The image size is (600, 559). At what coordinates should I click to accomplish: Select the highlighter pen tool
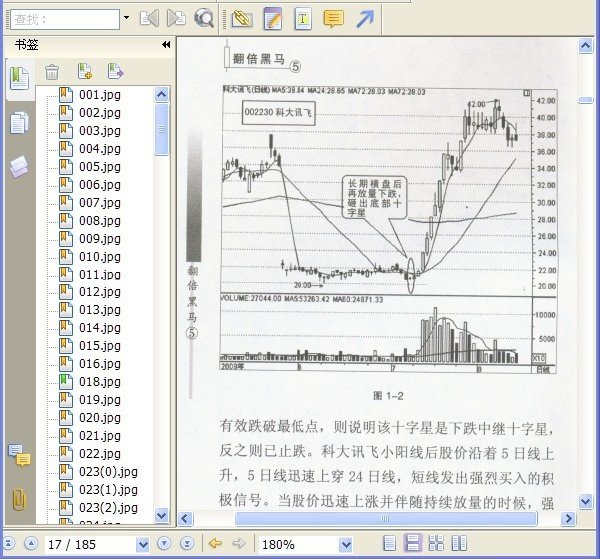(x=242, y=18)
